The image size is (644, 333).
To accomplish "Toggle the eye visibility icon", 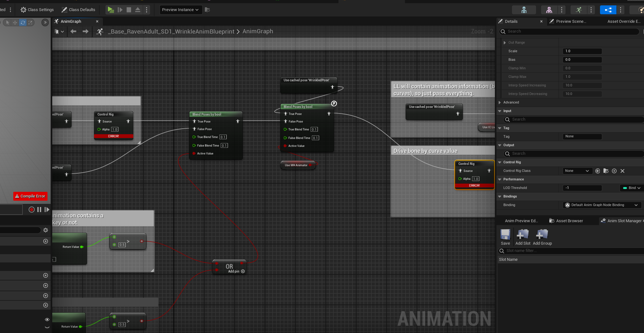I will [x=47, y=319].
